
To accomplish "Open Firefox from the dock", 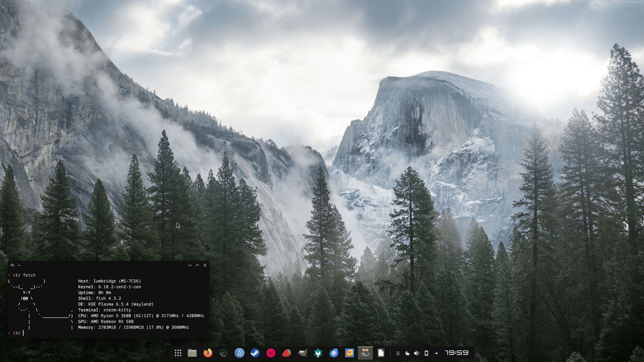I will tap(208, 353).
